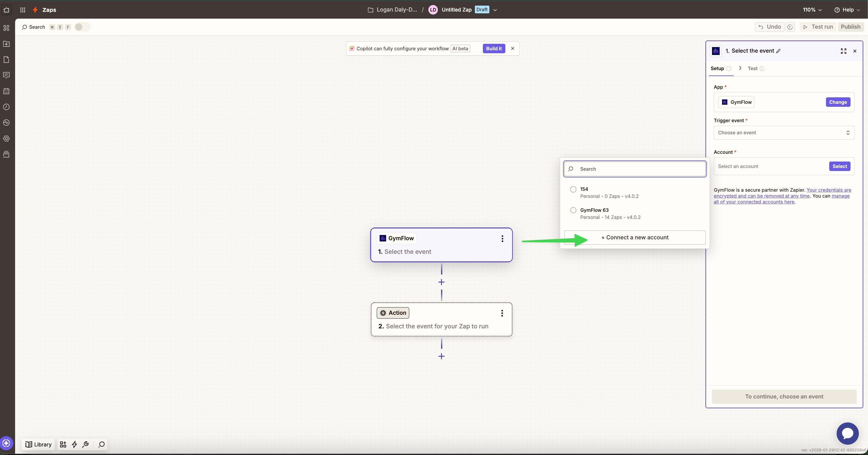The image size is (868, 455).
Task: Select the 154 account radio button
Action: (573, 189)
